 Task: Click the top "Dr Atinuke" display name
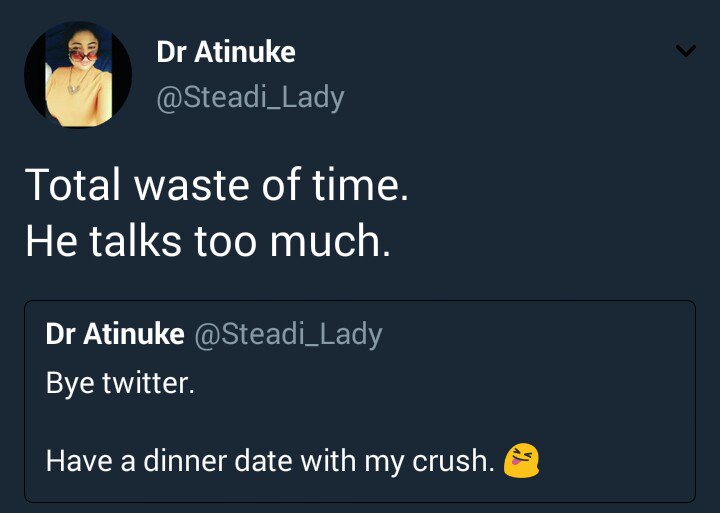pyautogui.click(x=226, y=52)
